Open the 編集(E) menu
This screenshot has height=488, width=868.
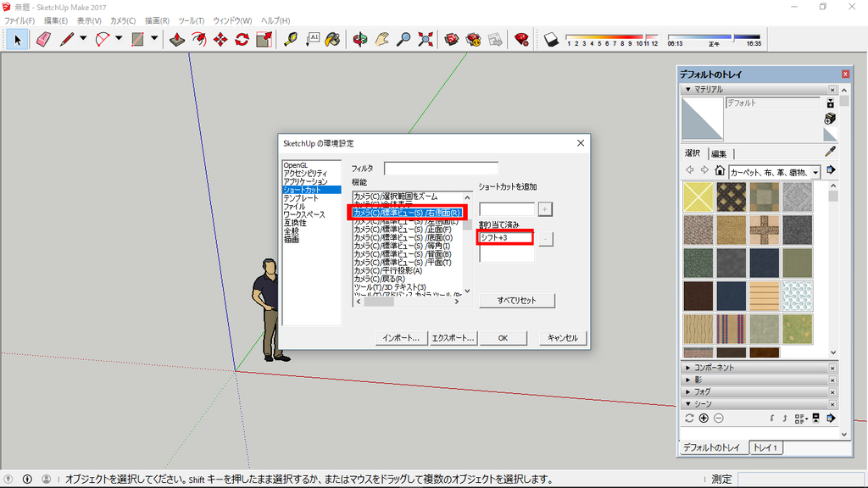point(56,20)
